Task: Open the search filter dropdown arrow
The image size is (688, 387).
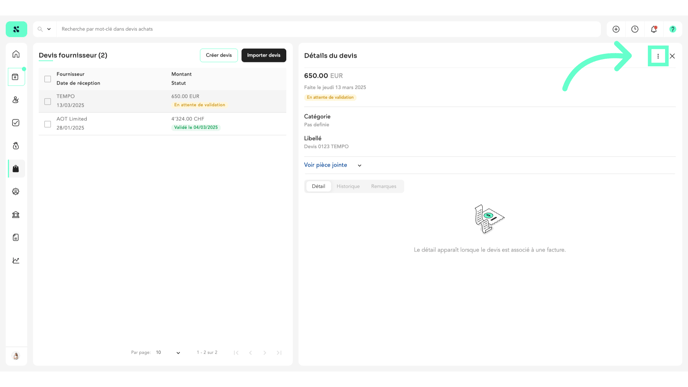Action: (49, 29)
